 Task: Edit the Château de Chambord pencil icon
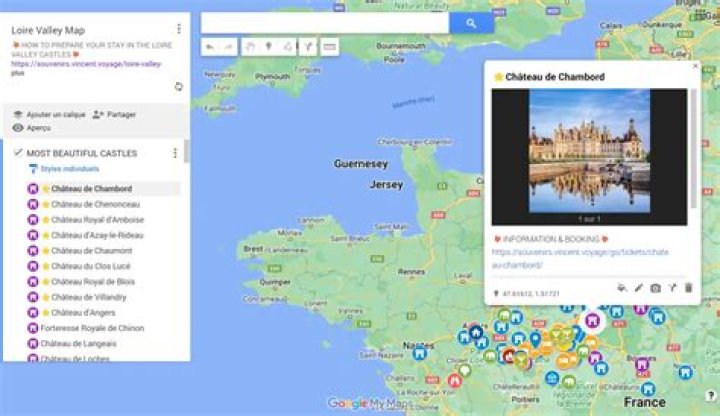tap(639, 288)
